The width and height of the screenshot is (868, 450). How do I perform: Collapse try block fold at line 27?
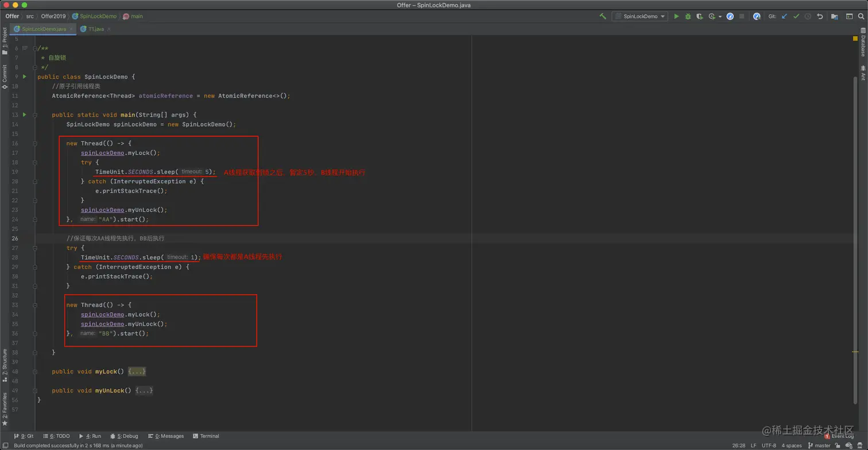[35, 248]
